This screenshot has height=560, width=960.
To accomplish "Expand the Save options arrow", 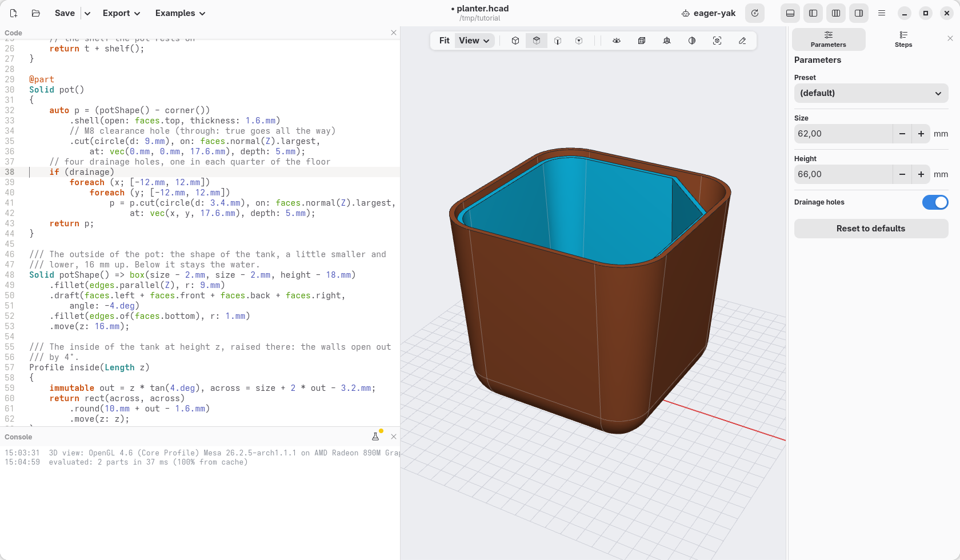I will [x=87, y=13].
